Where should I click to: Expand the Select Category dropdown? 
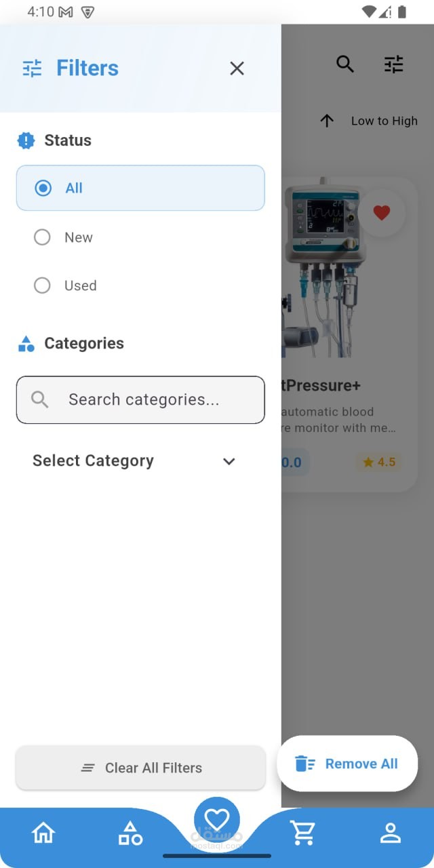[134, 461]
